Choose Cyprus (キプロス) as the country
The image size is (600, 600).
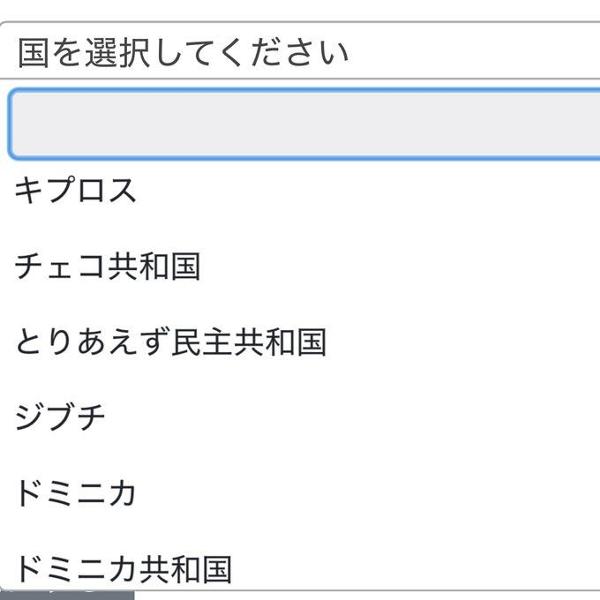tap(76, 190)
